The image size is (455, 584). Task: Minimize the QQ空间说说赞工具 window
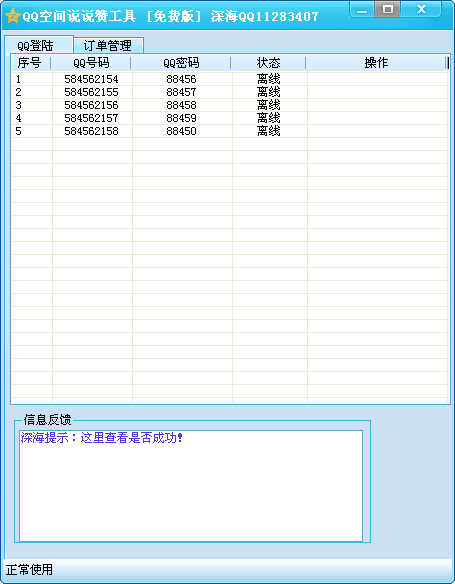point(362,10)
